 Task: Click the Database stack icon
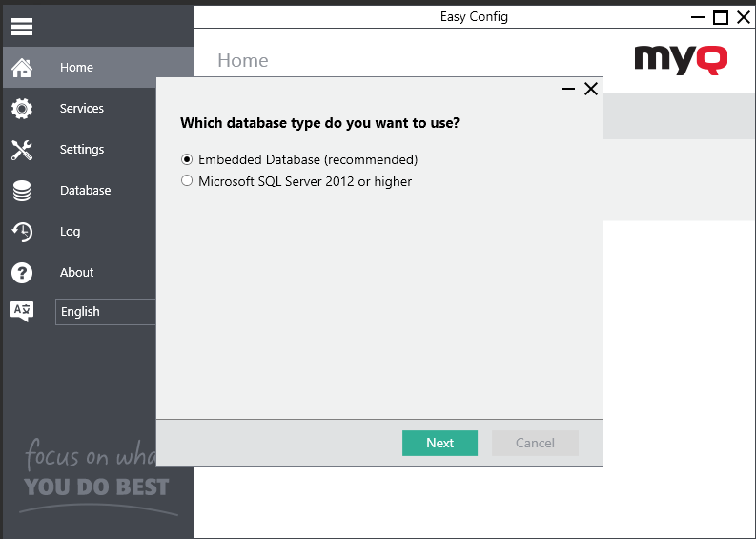[x=22, y=191]
